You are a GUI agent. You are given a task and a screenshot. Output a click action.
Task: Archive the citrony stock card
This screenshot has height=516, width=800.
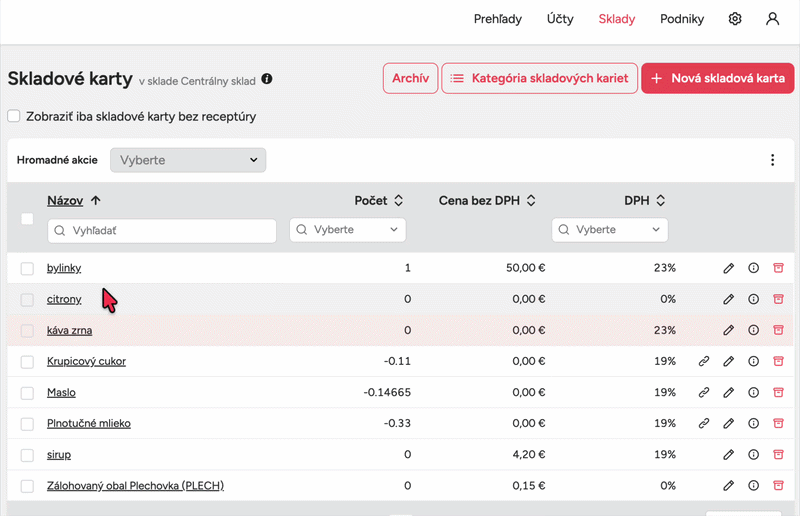tap(778, 299)
